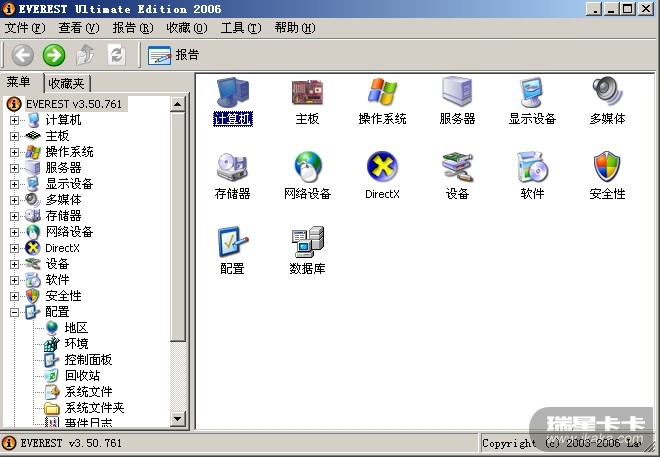Image resolution: width=660 pixels, height=457 pixels.
Task: Collapse the 配置 tree node
Action: (x=14, y=312)
